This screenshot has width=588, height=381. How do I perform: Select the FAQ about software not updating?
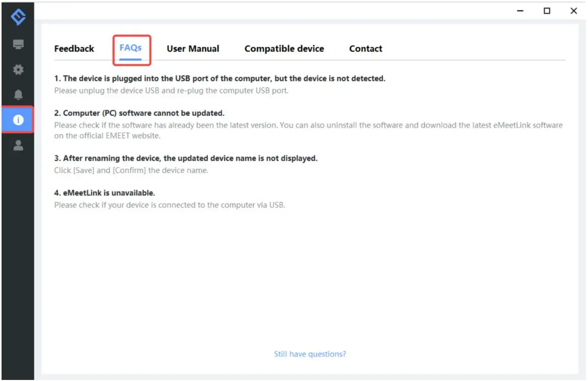140,113
